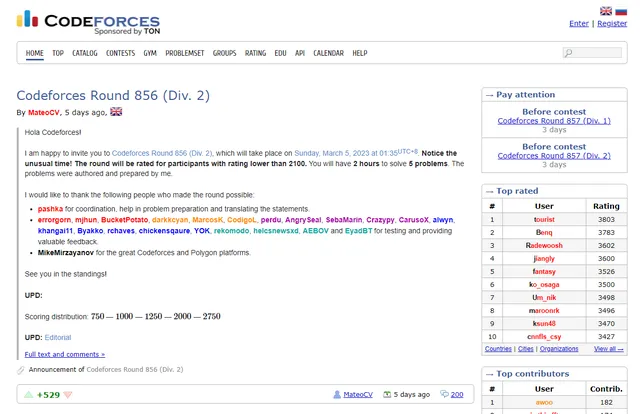Open the Editorial link
This screenshot has height=414, width=640.
click(58, 338)
